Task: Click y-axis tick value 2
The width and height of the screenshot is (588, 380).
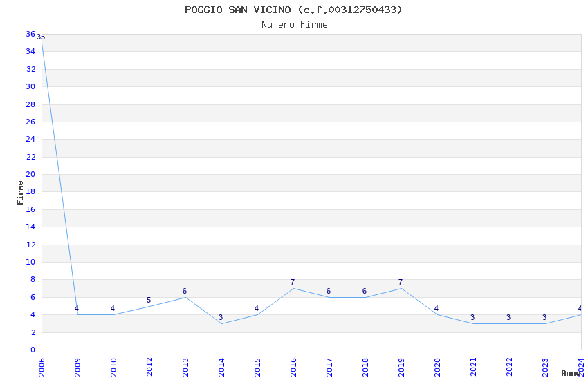Action: coord(33,332)
